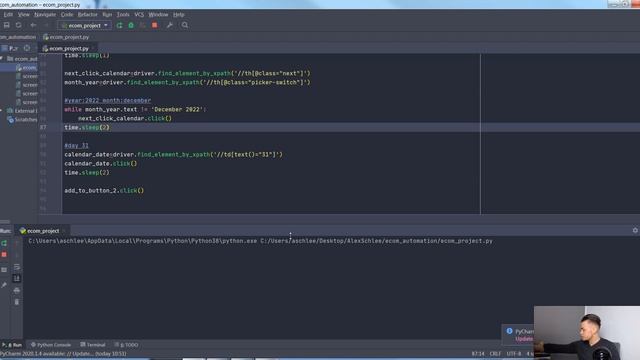Screen dimensions: 640x360
Task: Restore the layout in the Run panel sidebar
Action: coord(4,270)
